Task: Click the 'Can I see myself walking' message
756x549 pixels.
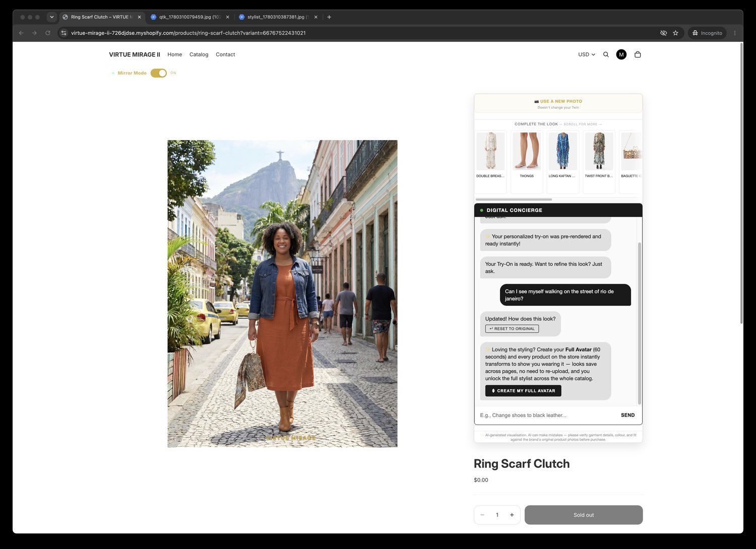Action: pos(565,295)
